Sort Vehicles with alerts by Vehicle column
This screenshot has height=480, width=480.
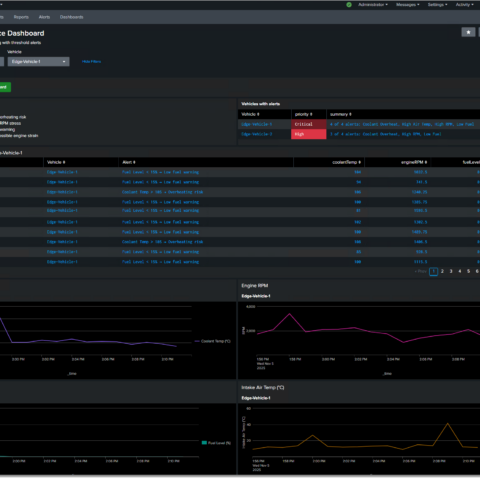250,114
